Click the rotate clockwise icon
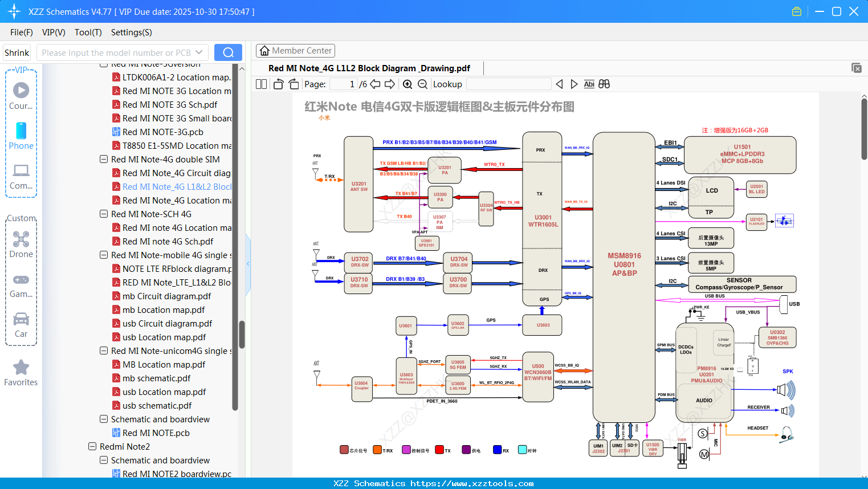Viewport: 868px width, 489px height. click(293, 84)
